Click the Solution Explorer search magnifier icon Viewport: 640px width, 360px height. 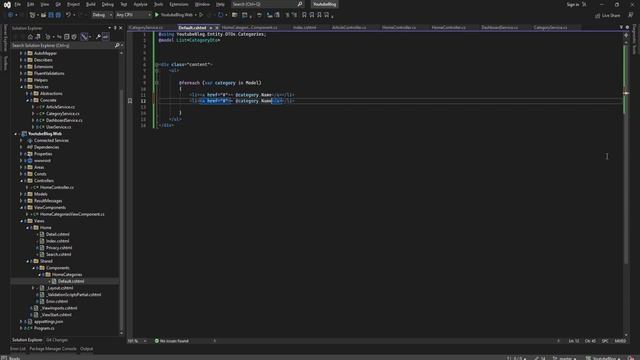(x=117, y=45)
